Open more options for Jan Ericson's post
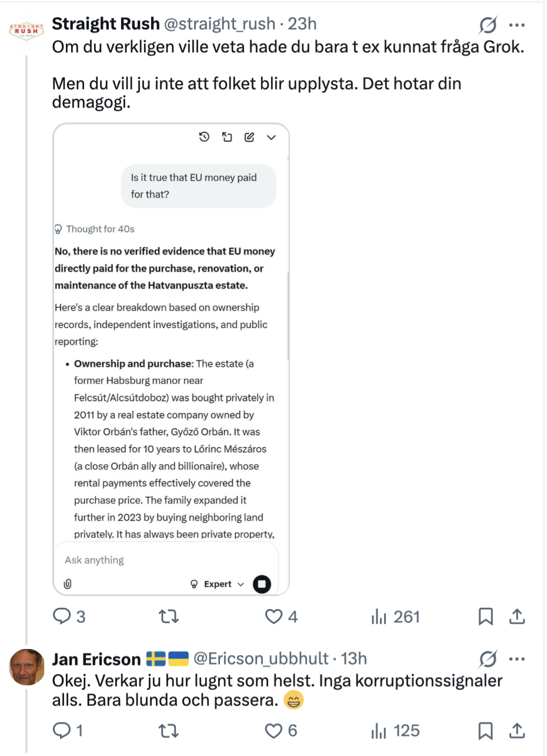 coord(516,659)
